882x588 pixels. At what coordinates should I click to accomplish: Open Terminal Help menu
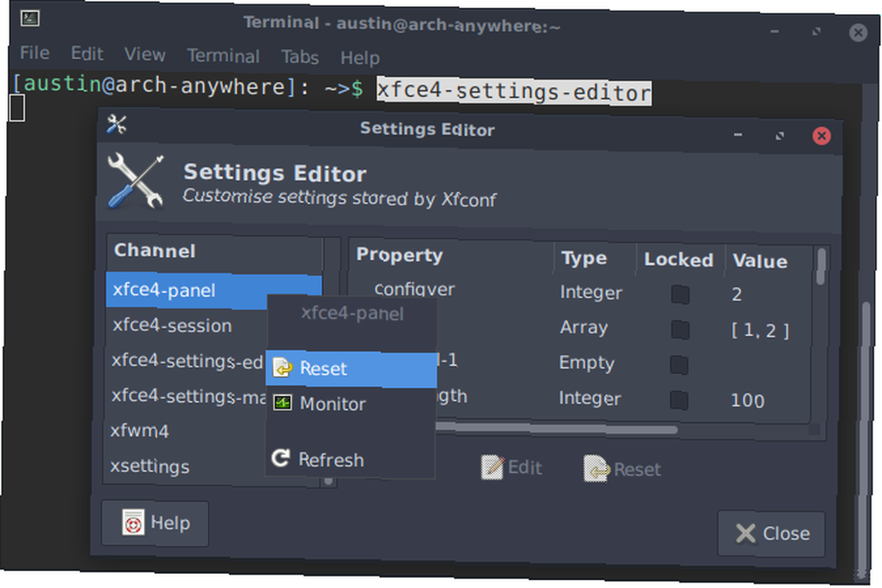(360, 58)
